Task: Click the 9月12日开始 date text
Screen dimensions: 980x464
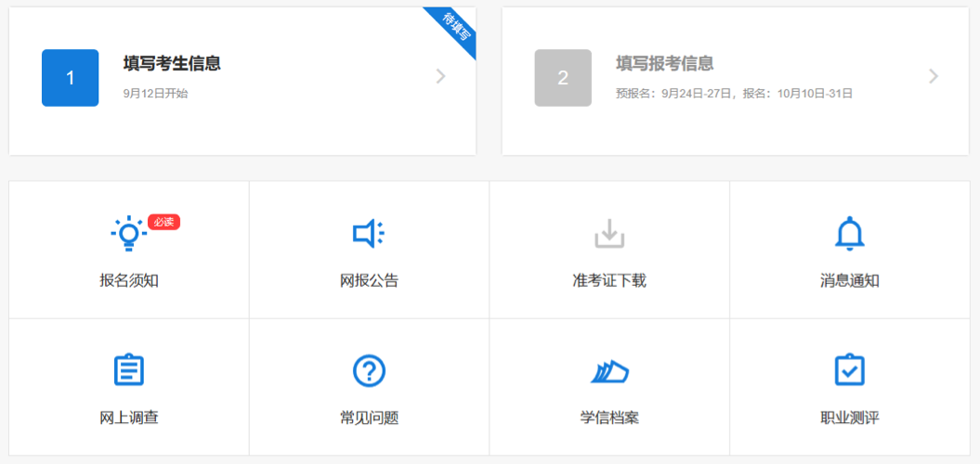Action: click(155, 94)
